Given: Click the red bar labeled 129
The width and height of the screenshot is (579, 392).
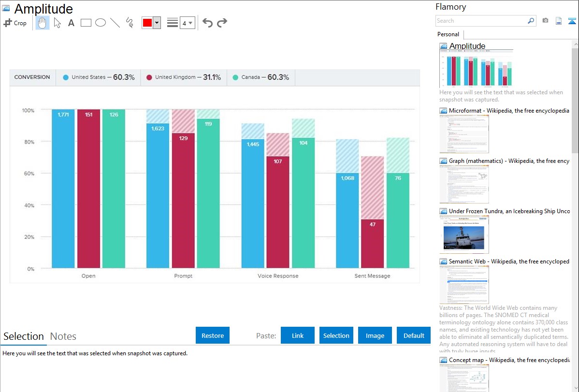Looking at the screenshot, I should [183, 201].
